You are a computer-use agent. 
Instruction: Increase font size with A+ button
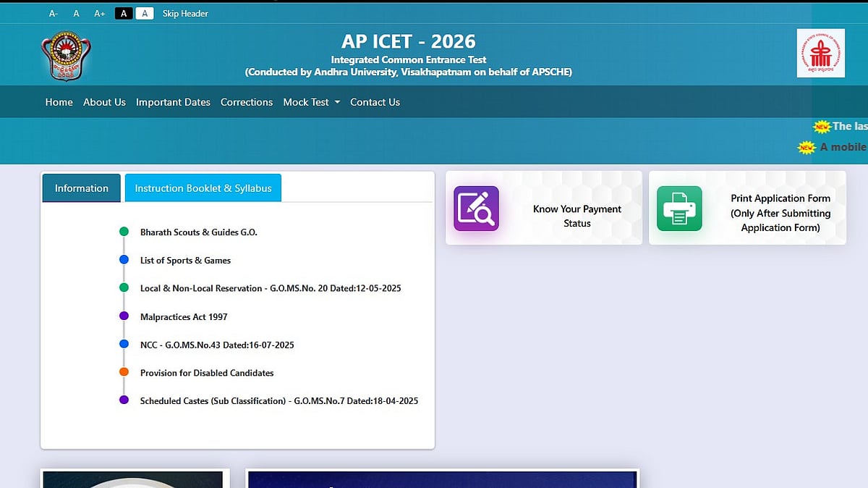tap(100, 14)
